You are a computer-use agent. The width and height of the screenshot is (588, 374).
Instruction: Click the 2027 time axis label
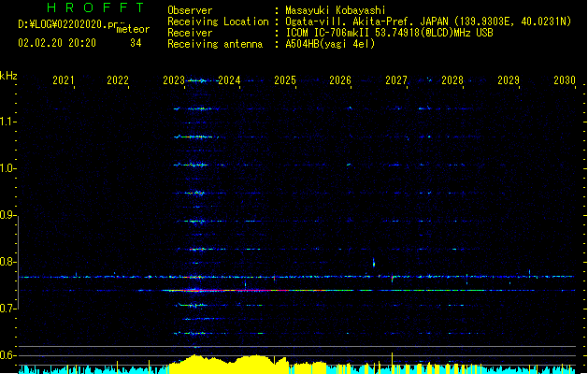(396, 80)
